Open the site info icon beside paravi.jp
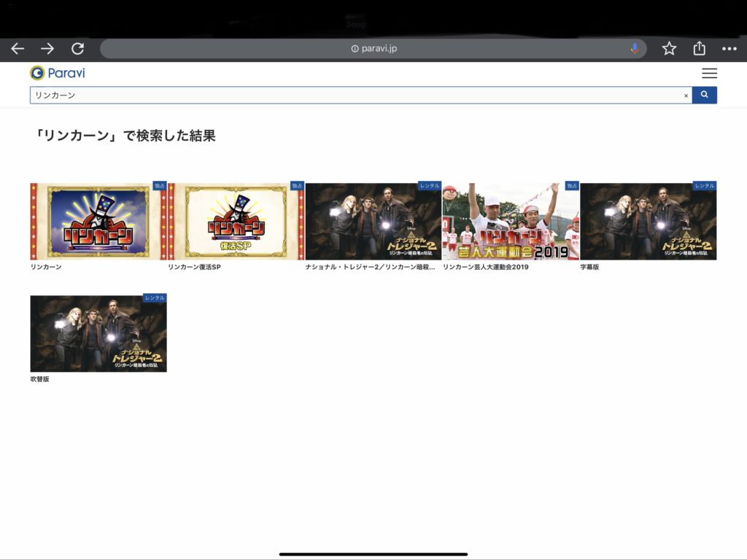This screenshot has width=747, height=560. (355, 49)
